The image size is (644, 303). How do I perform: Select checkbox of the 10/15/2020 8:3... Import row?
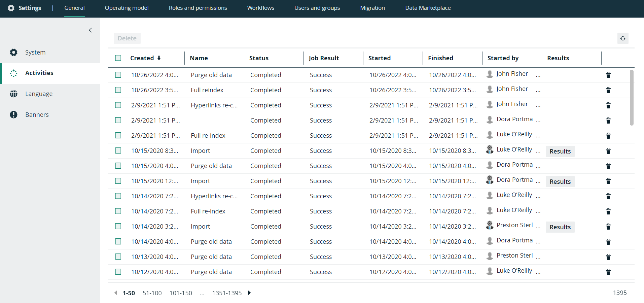pyautogui.click(x=118, y=150)
